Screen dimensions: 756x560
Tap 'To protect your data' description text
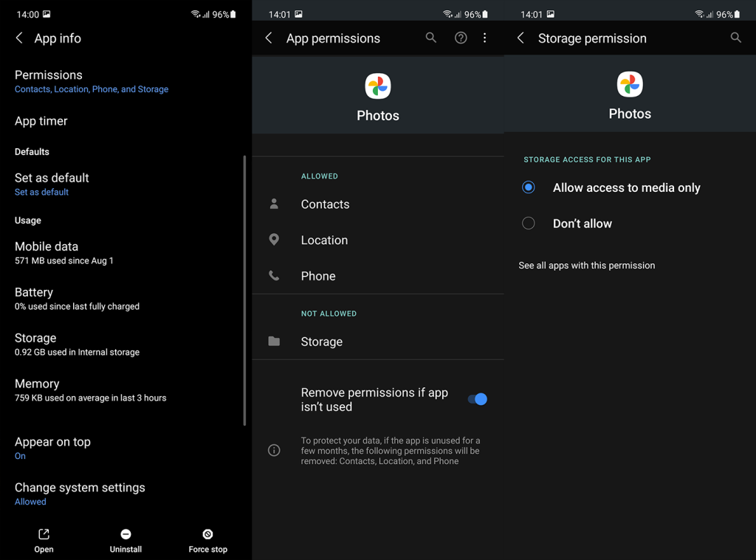pos(391,451)
